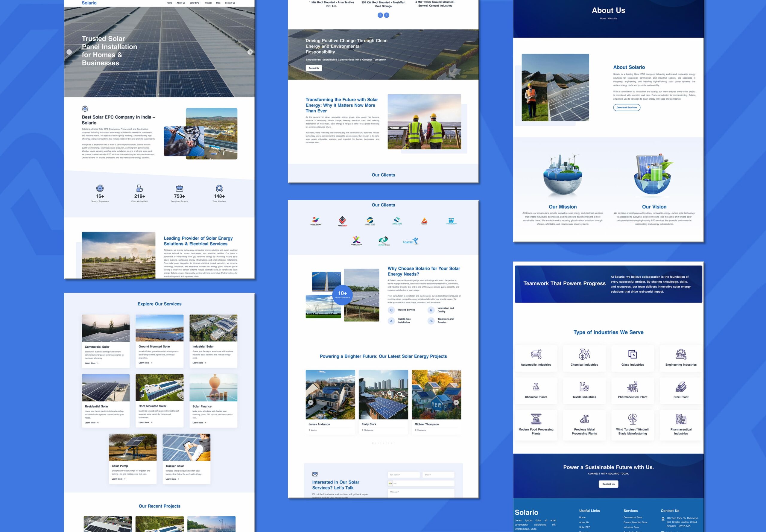Select Project in the top navbar
Screen dimensions: 766x532
tap(208, 3)
